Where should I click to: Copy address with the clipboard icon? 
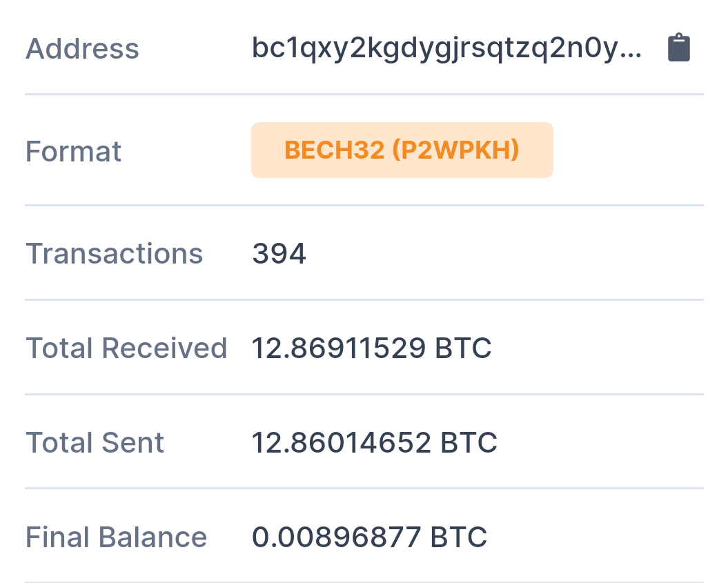tap(679, 48)
